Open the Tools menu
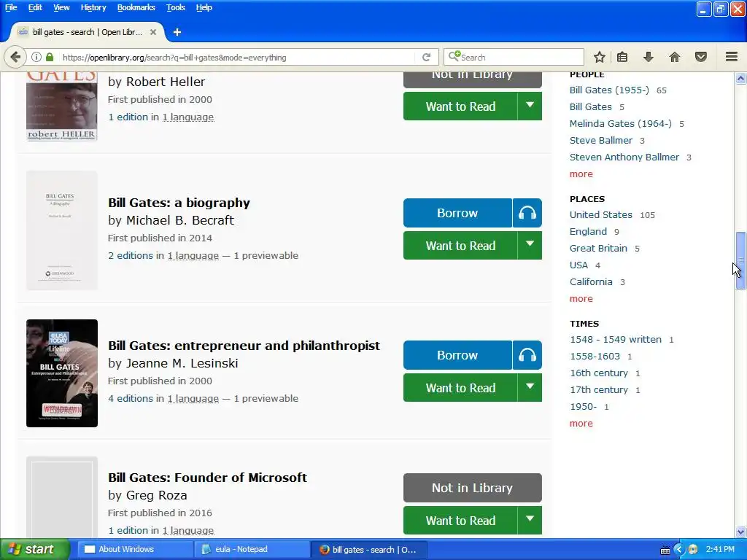The height and width of the screenshot is (560, 747). [175, 7]
